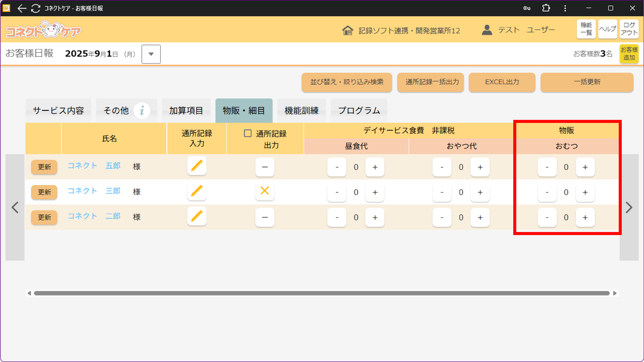Image resolution: width=644 pixels, height=362 pixels.
Task: Click the horizontal scrollbar track
Action: click(321, 293)
